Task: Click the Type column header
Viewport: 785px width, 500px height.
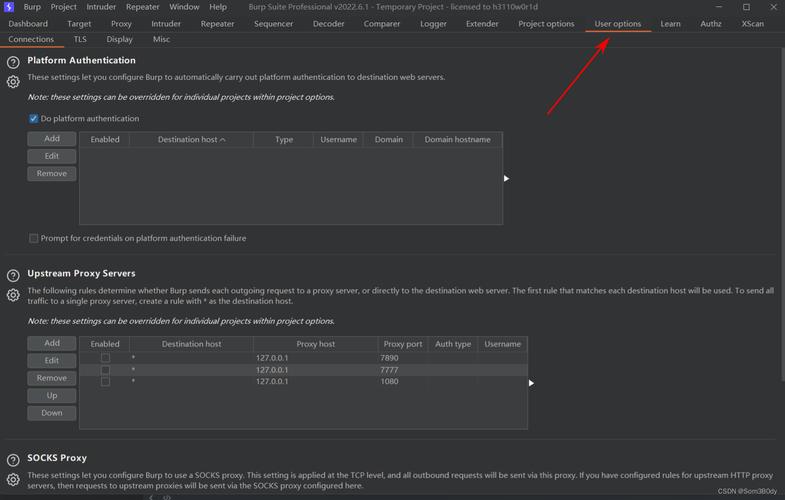Action: [284, 140]
